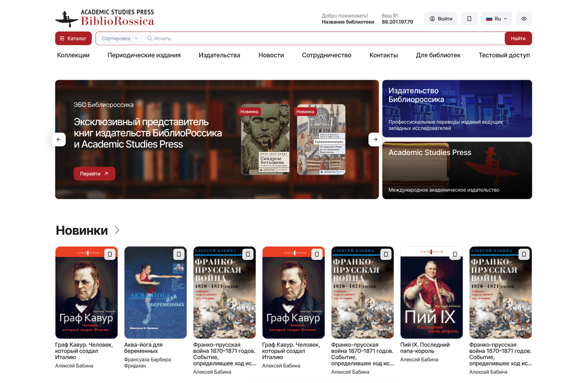Click Название библиотеки text
The image size is (588, 383).
348,22
